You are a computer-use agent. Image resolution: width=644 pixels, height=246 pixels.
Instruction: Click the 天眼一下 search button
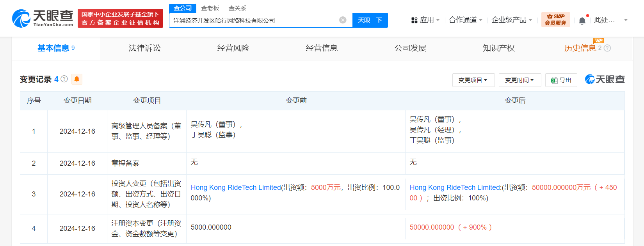[370, 20]
